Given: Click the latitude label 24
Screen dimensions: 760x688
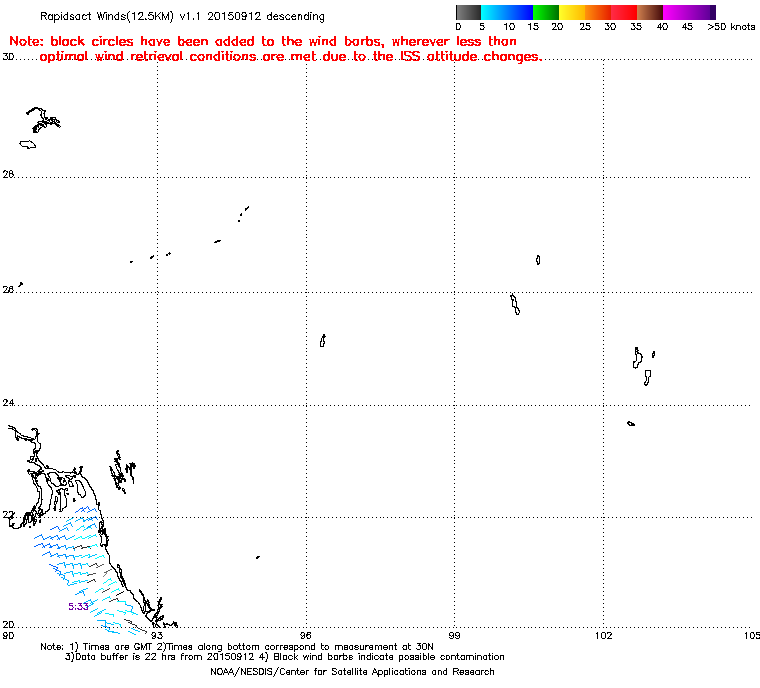Looking at the screenshot, I should 8,402.
